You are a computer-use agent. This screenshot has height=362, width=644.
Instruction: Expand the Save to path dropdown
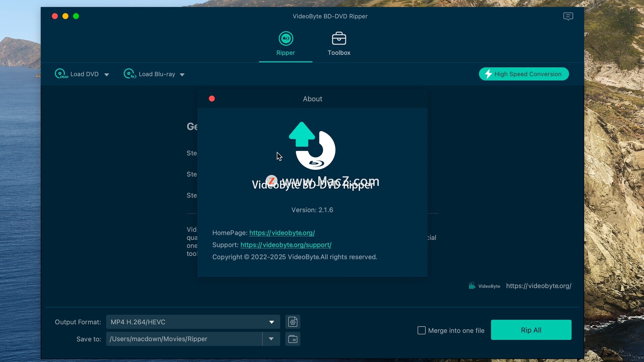(271, 339)
